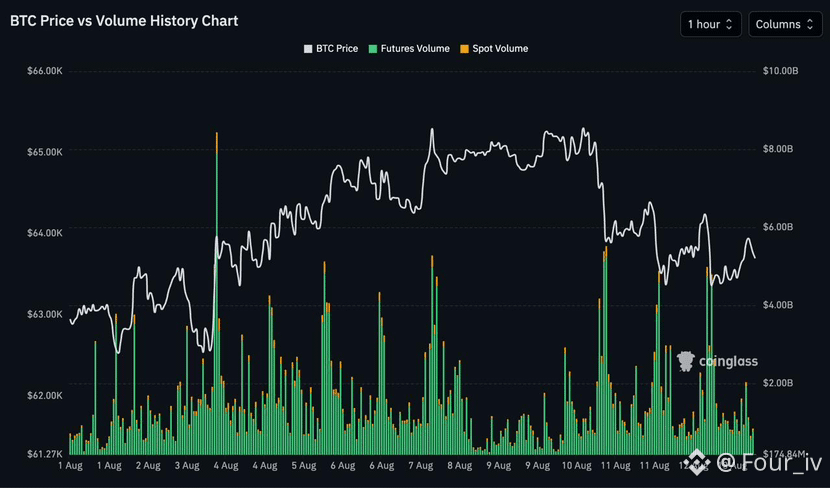Toggle the Futures Volume legend series
The image size is (830, 488).
coord(409,49)
